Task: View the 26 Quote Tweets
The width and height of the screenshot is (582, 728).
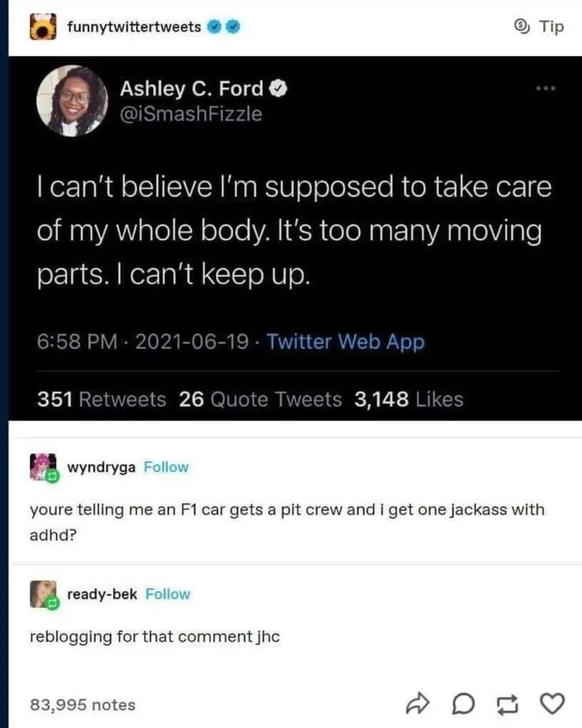Action: [x=260, y=399]
